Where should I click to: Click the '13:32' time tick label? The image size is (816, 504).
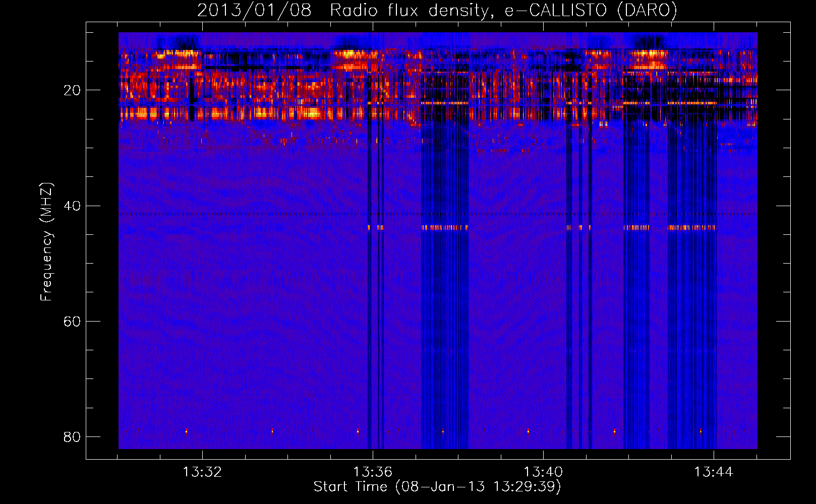coord(202,472)
